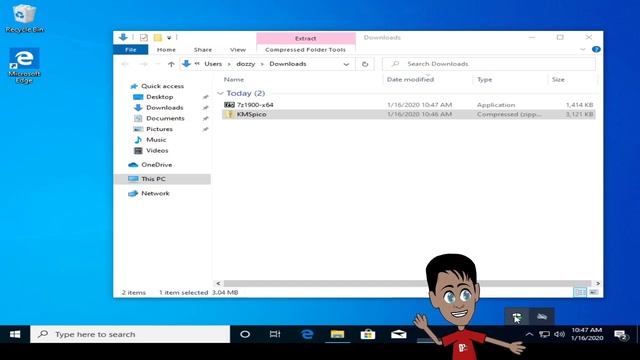Sort by Date modified column header
The width and height of the screenshot is (640, 360).
[410, 80]
